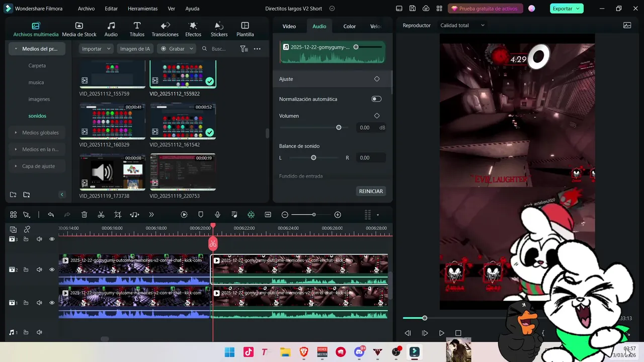644x362 pixels.
Task: Toggle Normalización automática switch
Action: coord(376,99)
